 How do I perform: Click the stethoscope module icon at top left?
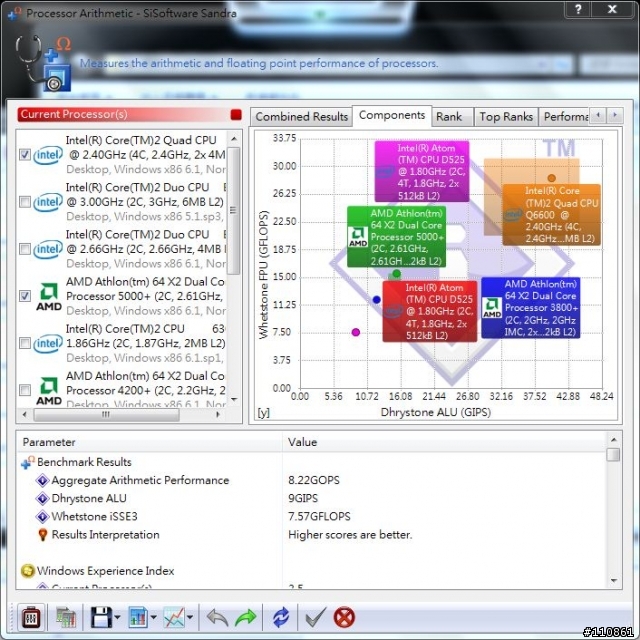click(43, 63)
